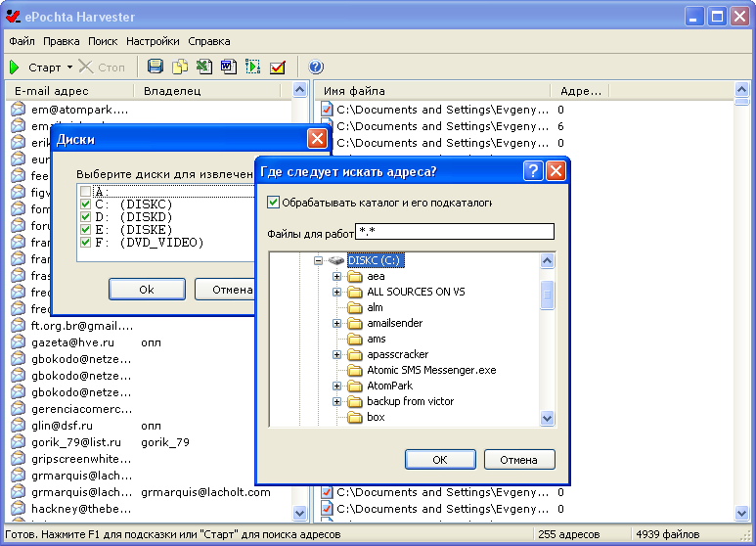The width and height of the screenshot is (756, 546).
Task: Click the file mask input field
Action: point(455,232)
